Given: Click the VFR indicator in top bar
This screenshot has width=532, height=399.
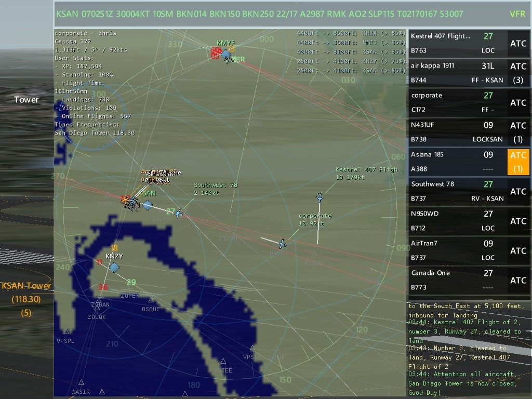Looking at the screenshot, I should pyautogui.click(x=517, y=14).
